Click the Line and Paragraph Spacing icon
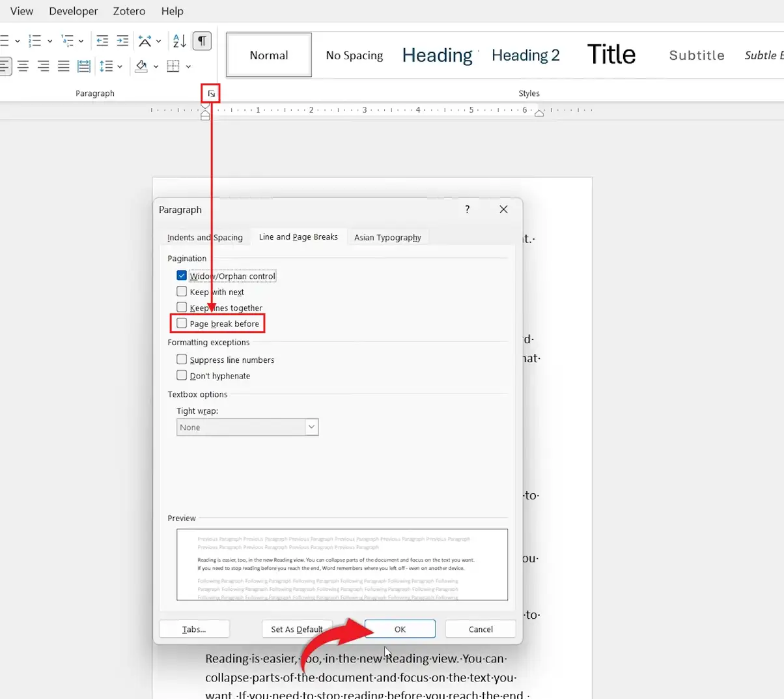Viewport: 784px width, 699px height. click(x=106, y=66)
